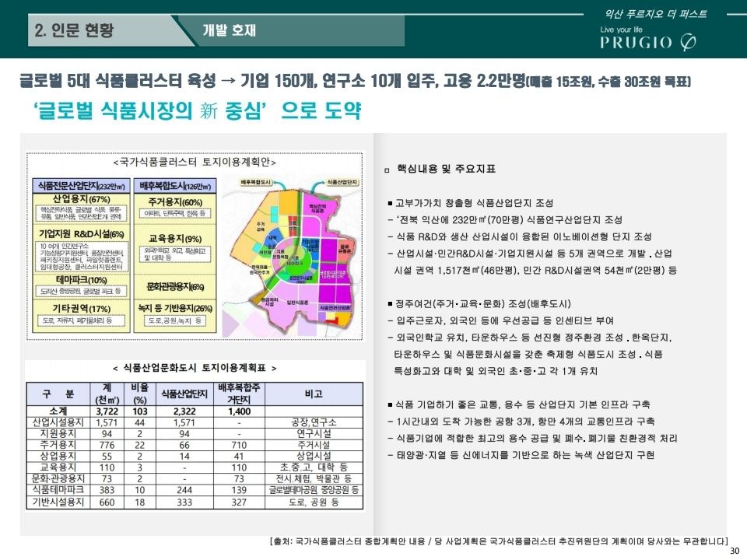Click the '식품산업단지' table column header
The image size is (747, 560).
pos(184,394)
